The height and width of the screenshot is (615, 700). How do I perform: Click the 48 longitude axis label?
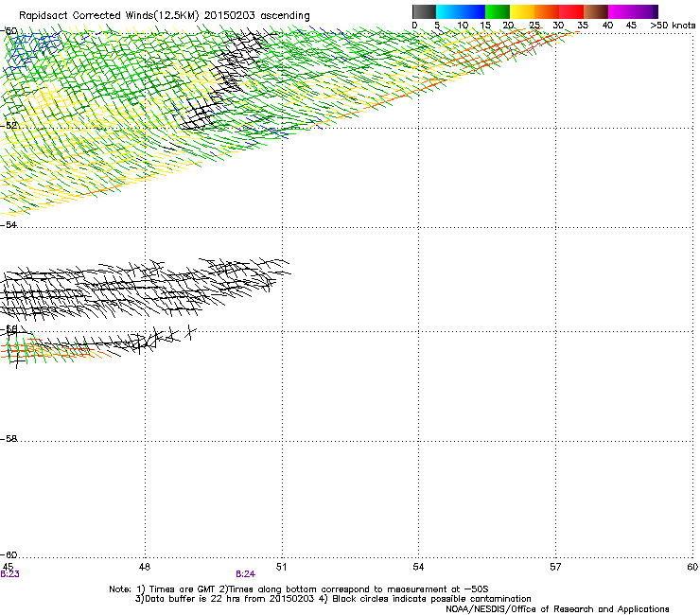pos(145,567)
